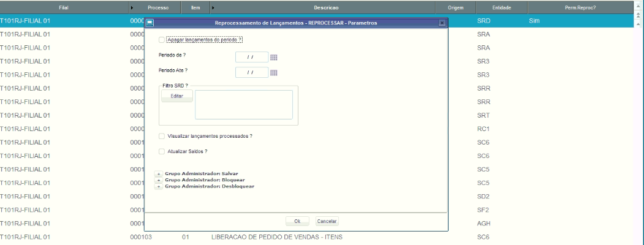
Task: Focus the Periodo de date field
Action: (x=252, y=57)
